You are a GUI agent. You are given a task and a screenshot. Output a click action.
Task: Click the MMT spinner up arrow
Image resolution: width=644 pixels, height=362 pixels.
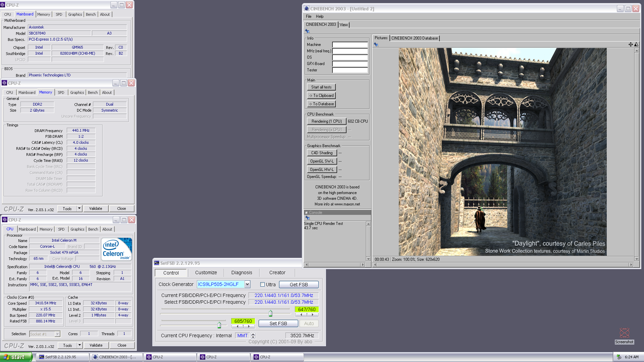click(253, 334)
